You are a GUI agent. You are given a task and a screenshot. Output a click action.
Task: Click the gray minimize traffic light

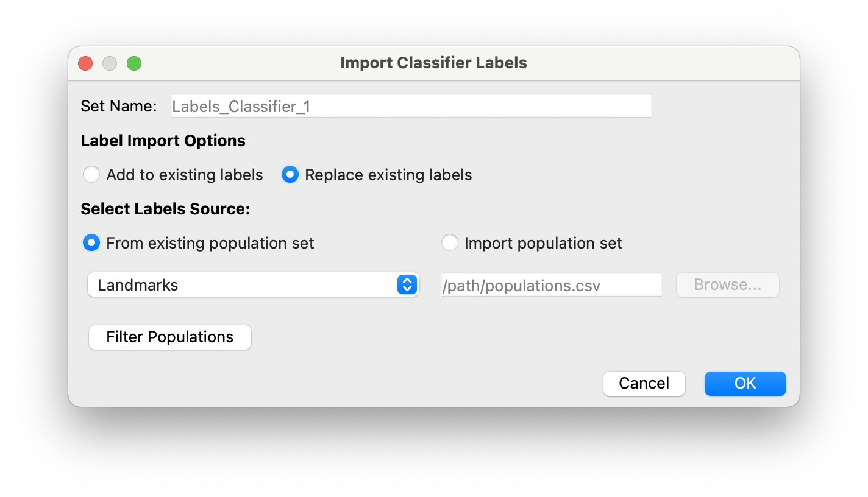109,63
